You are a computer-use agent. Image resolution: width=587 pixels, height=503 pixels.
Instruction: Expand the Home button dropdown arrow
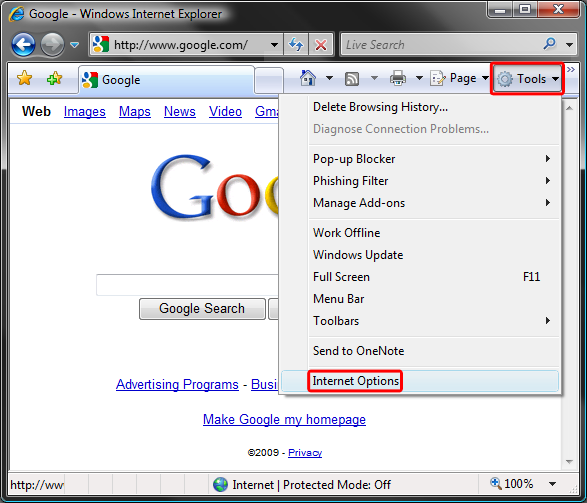point(329,78)
